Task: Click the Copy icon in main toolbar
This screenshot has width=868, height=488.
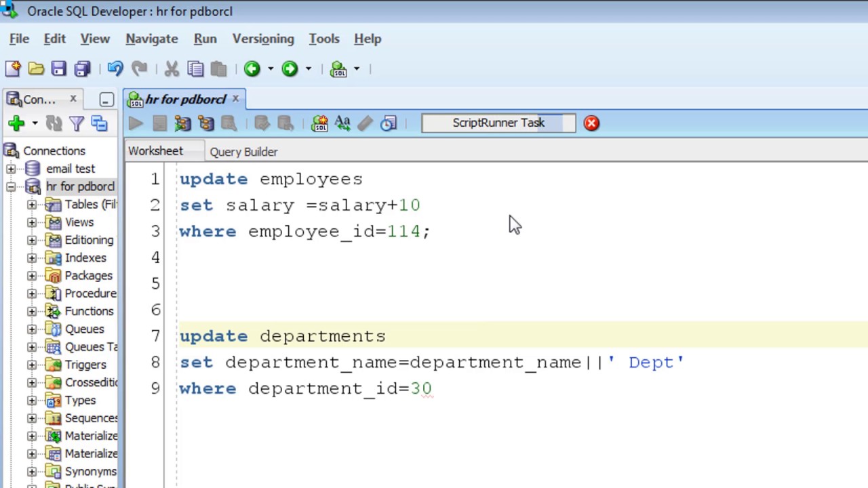Action: click(x=195, y=68)
